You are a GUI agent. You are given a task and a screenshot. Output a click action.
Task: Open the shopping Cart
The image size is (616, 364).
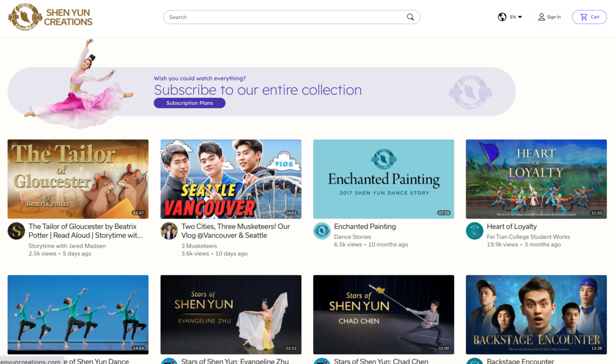click(x=589, y=17)
